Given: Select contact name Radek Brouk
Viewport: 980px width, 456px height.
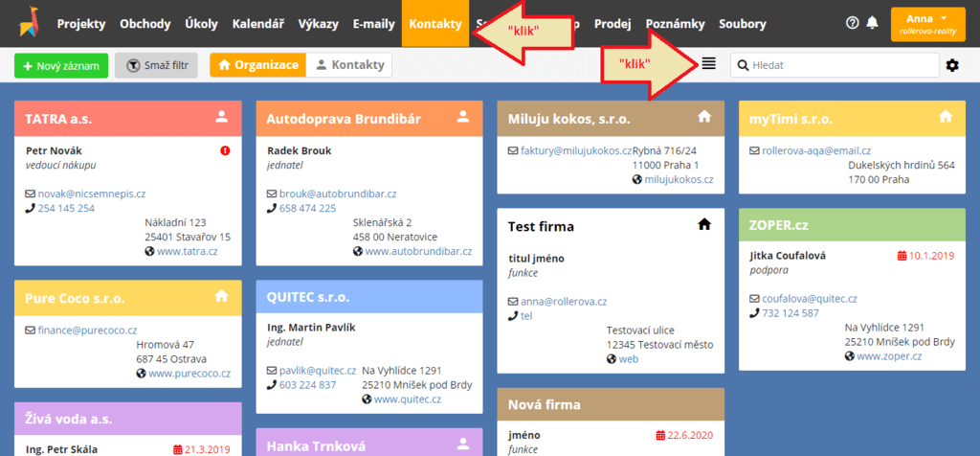Looking at the screenshot, I should click(299, 150).
